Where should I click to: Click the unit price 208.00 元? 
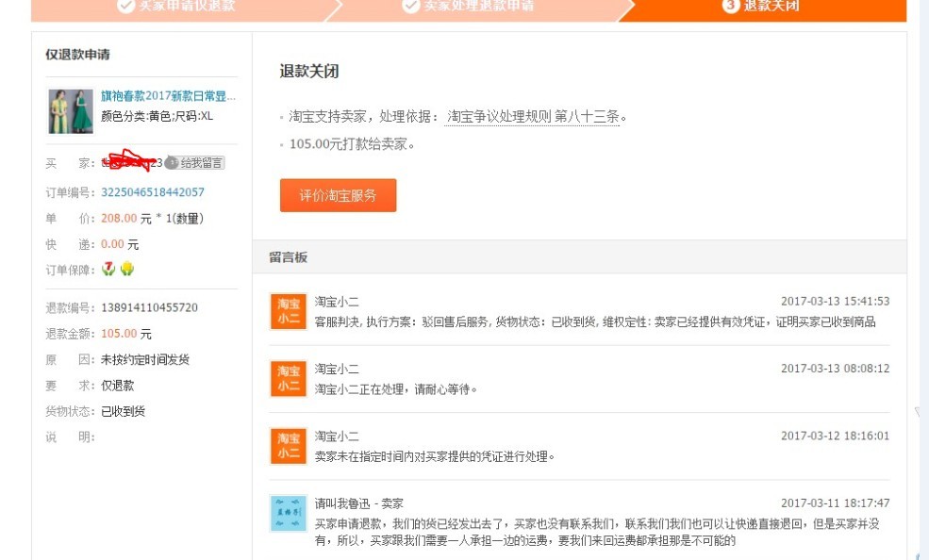pos(126,219)
